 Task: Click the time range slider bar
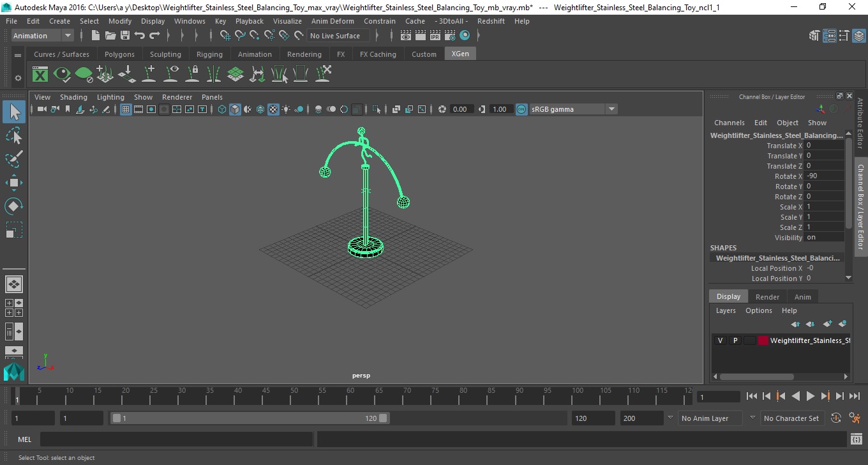[x=250, y=418]
